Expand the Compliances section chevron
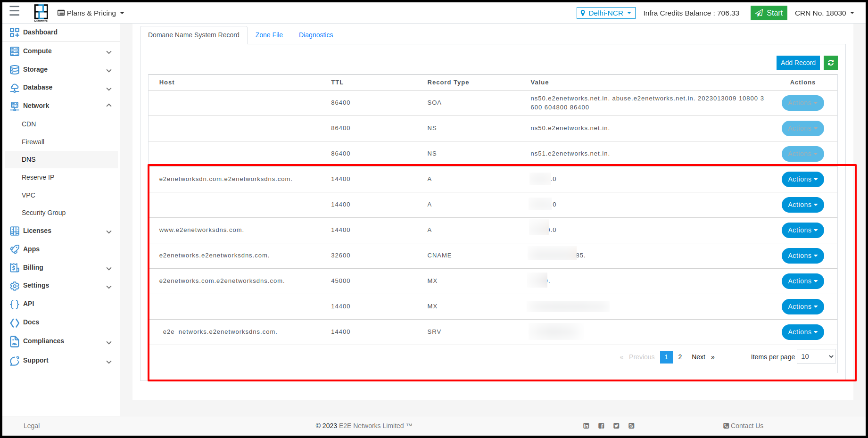The image size is (868, 438). [109, 342]
